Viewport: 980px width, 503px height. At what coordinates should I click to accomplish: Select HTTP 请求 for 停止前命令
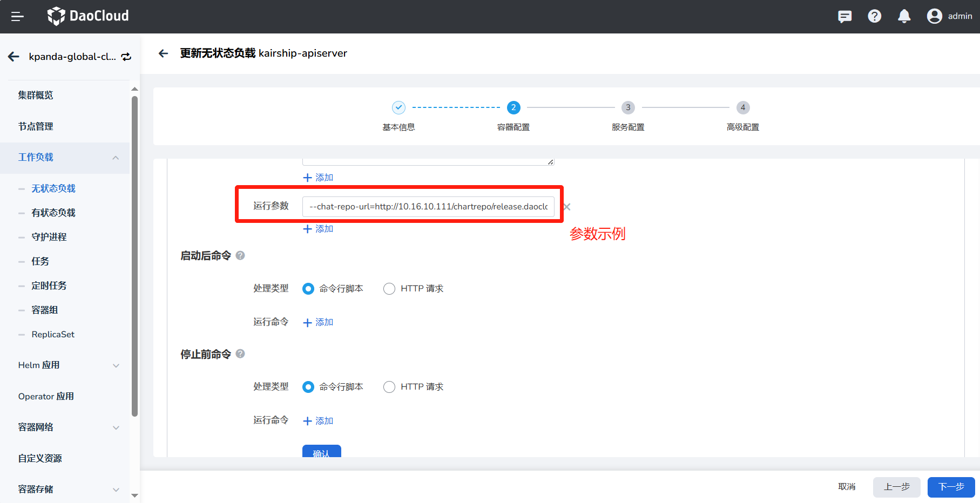tap(389, 386)
